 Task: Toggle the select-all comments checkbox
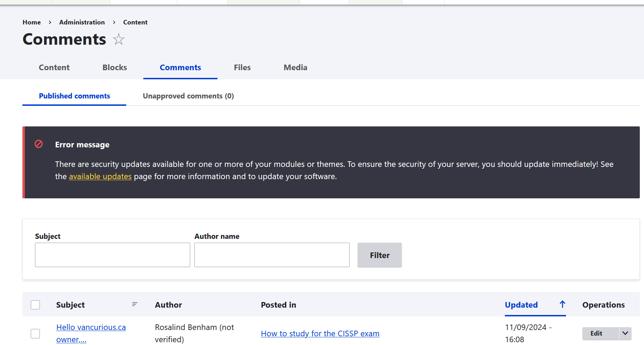click(x=35, y=305)
